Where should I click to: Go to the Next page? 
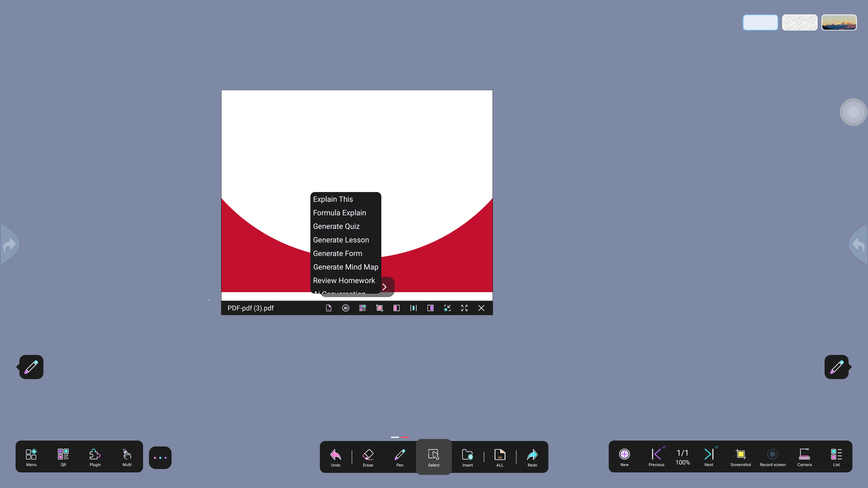709,457
